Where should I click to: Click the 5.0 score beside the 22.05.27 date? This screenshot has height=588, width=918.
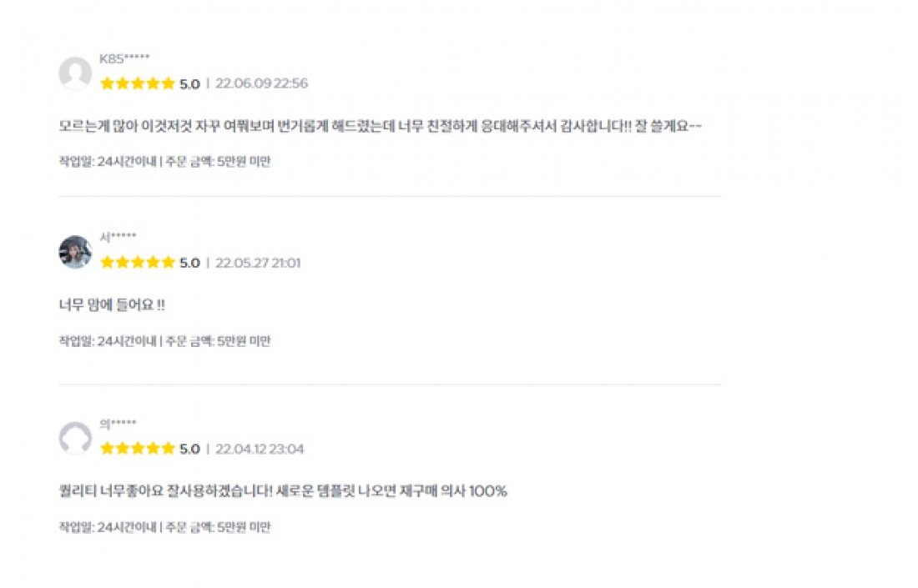(189, 263)
